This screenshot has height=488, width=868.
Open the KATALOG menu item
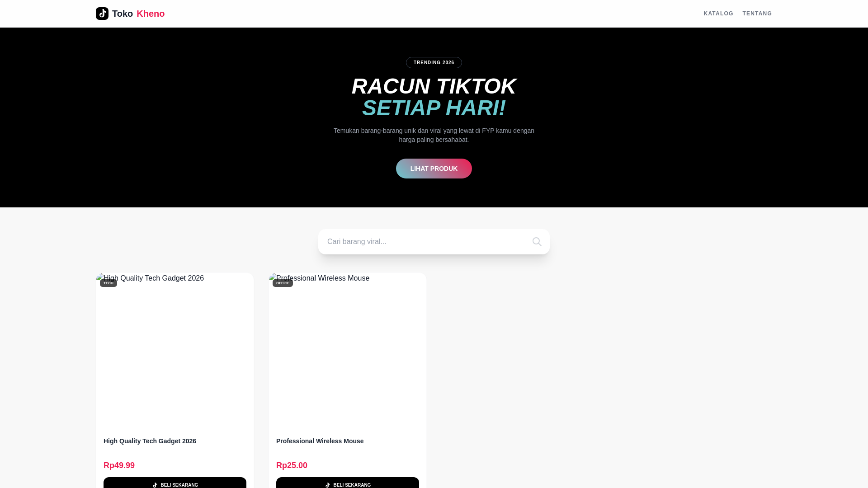pos(718,14)
